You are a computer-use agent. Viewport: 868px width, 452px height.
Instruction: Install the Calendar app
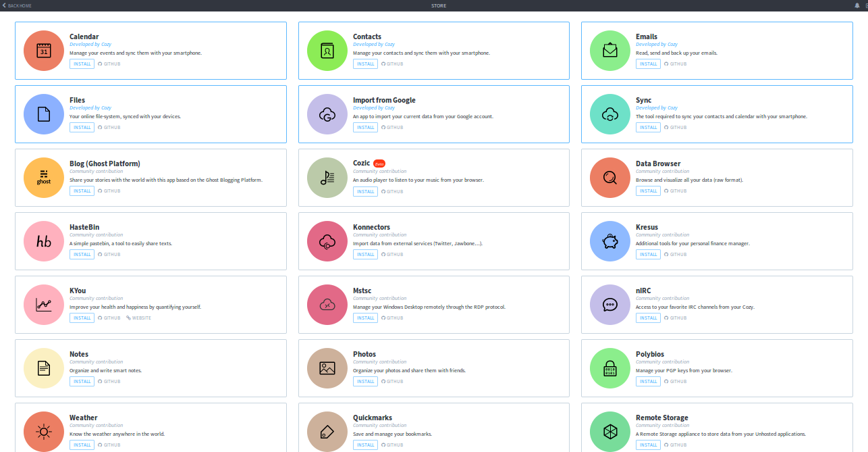click(82, 64)
